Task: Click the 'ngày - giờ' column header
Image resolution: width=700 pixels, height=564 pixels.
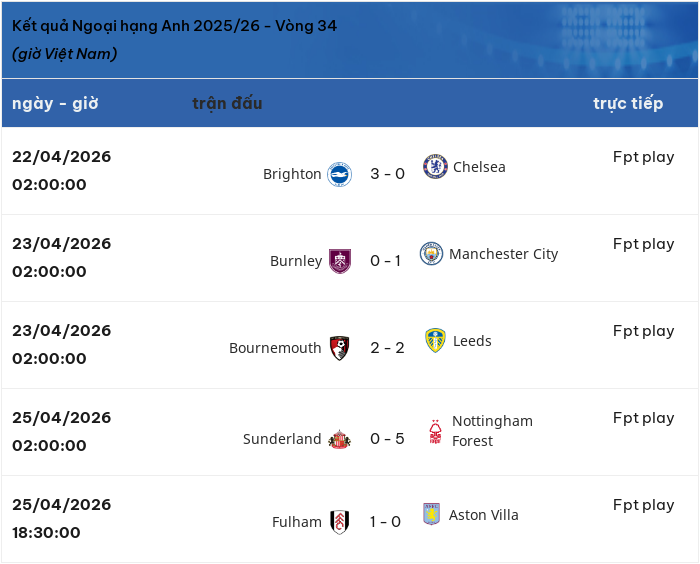Action: point(55,104)
